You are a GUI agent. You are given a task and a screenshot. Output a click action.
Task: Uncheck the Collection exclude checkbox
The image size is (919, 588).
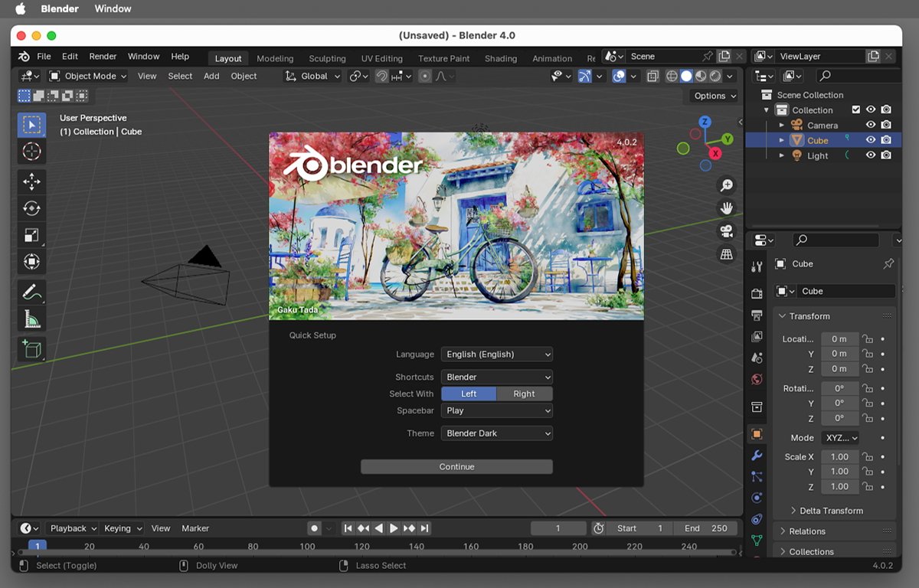[x=856, y=109]
